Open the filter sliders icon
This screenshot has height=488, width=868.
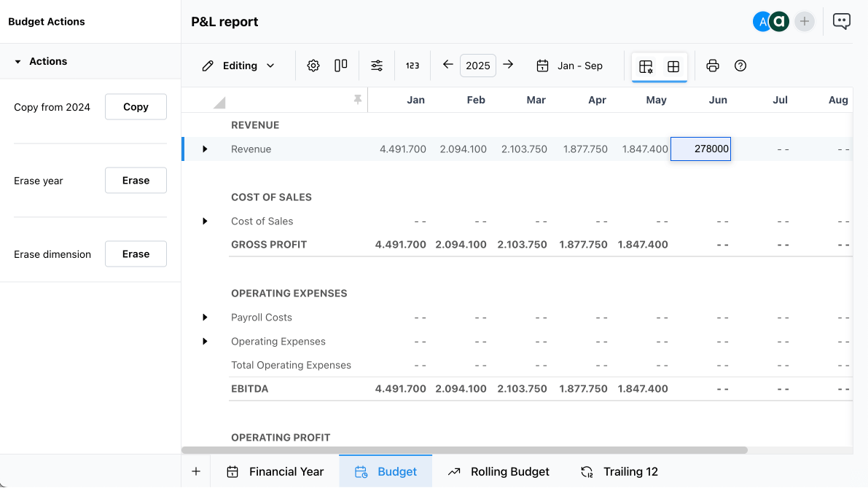[x=377, y=66]
